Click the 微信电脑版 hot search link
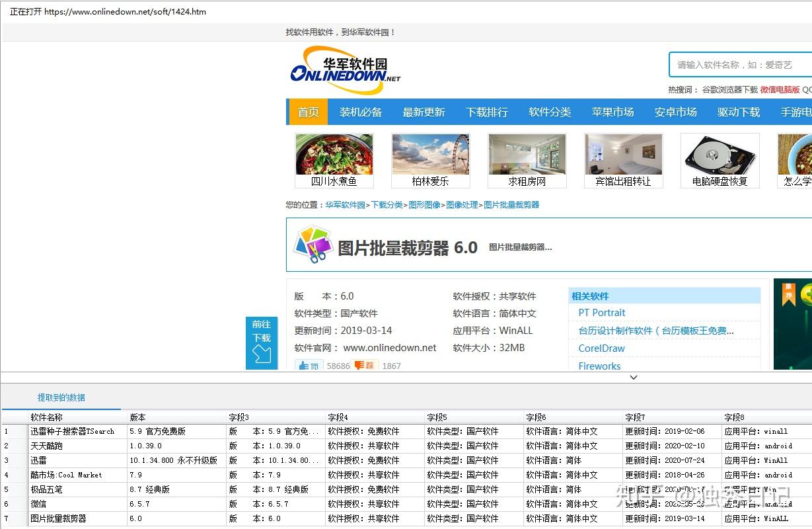This screenshot has width=812, height=529. click(x=780, y=90)
